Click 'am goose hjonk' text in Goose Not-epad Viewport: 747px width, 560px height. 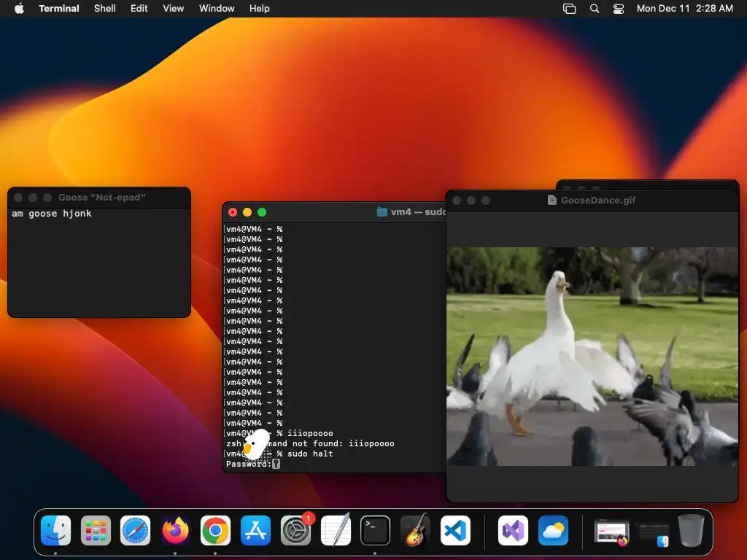point(52,214)
